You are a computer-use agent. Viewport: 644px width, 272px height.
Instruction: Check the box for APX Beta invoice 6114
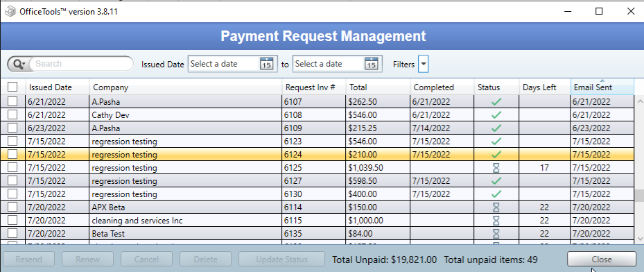(12, 207)
